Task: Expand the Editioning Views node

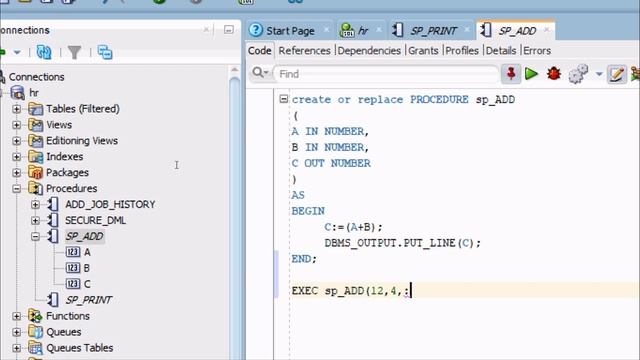Action: click(x=16, y=141)
